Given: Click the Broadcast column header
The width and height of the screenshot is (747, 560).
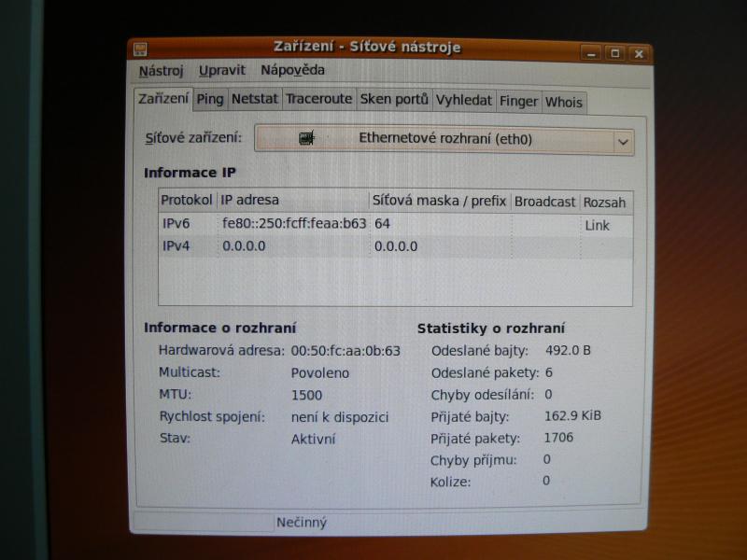Looking at the screenshot, I should pyautogui.click(x=545, y=202).
